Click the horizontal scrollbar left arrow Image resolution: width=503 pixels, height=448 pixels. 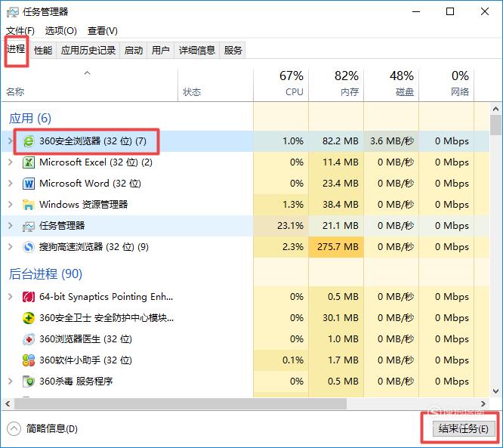(8, 404)
